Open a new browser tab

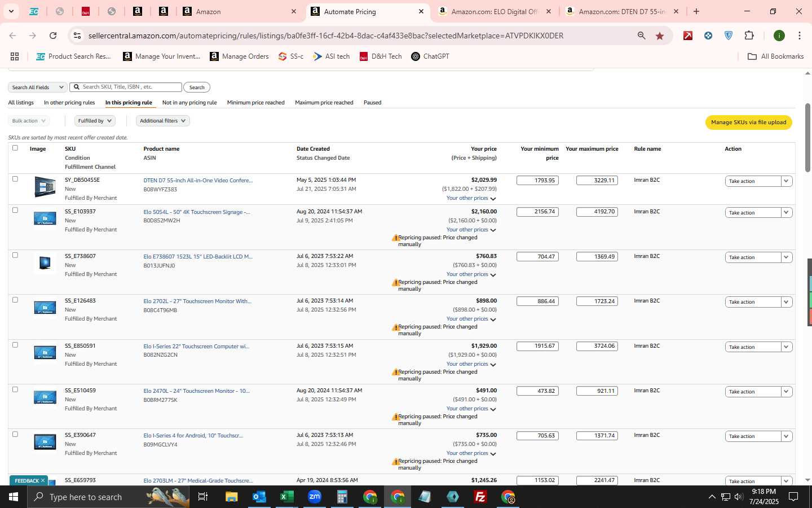coord(696,11)
